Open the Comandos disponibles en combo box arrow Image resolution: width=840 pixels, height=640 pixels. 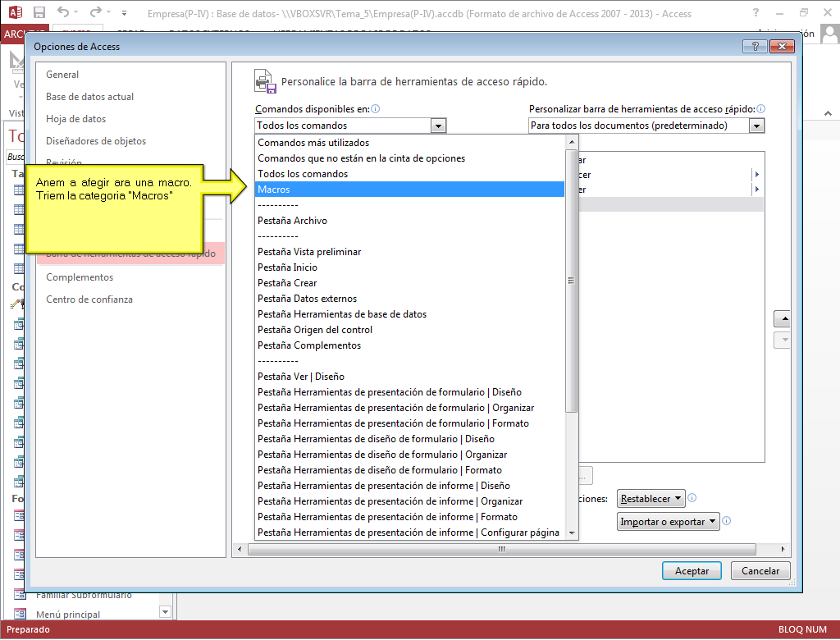438,126
